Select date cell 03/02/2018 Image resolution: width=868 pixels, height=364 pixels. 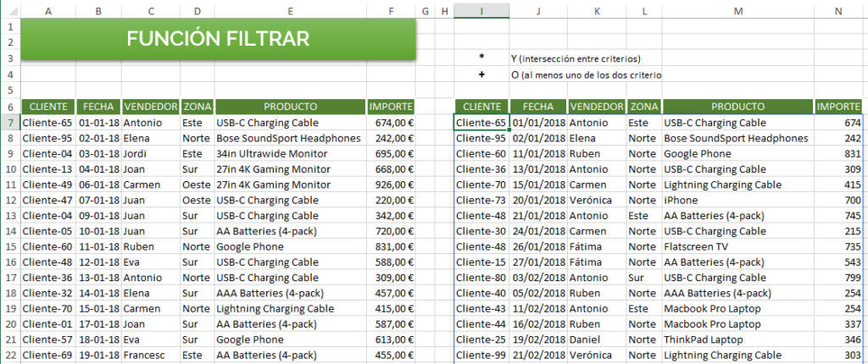point(538,278)
